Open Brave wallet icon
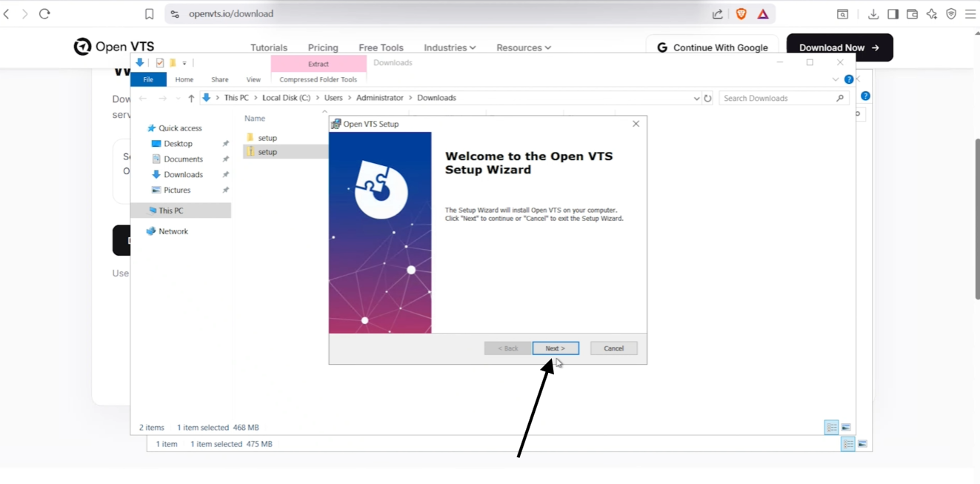The height and width of the screenshot is (484, 980). point(912,14)
